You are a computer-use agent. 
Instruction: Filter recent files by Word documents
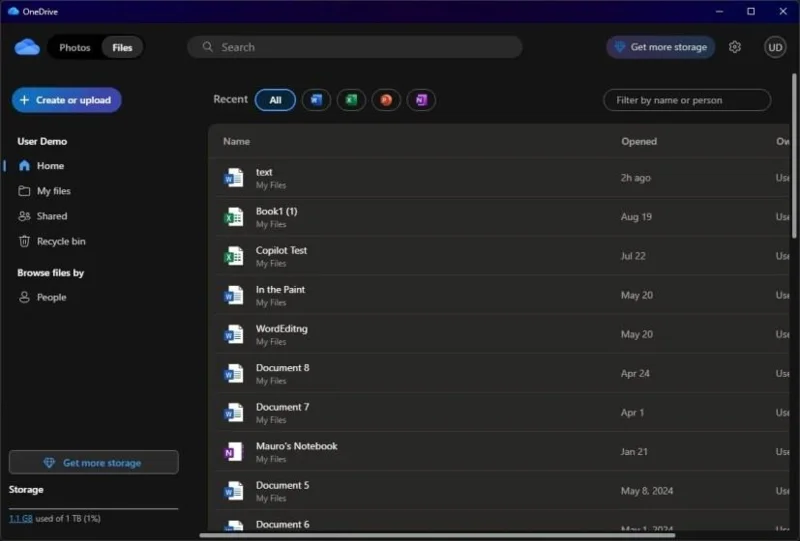[x=316, y=100]
